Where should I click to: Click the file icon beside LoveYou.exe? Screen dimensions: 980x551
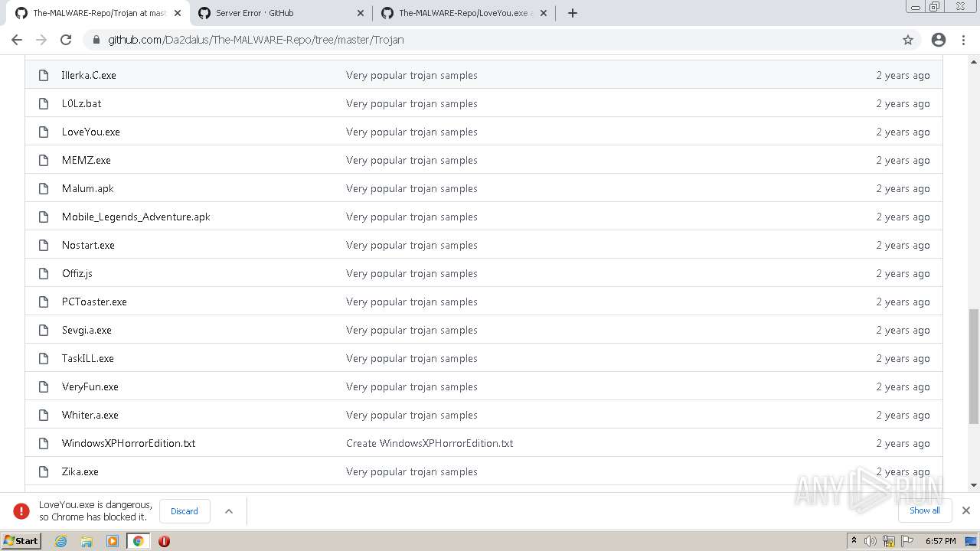(44, 132)
